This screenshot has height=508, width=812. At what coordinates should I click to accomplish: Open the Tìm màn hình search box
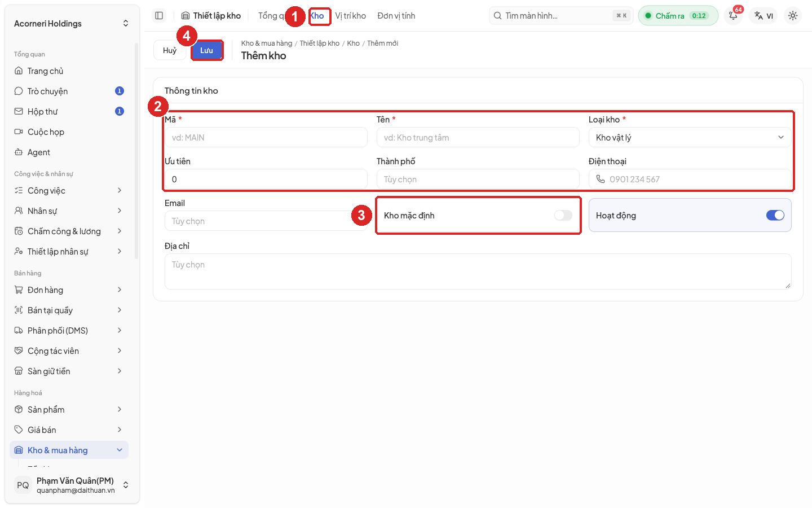(x=561, y=16)
